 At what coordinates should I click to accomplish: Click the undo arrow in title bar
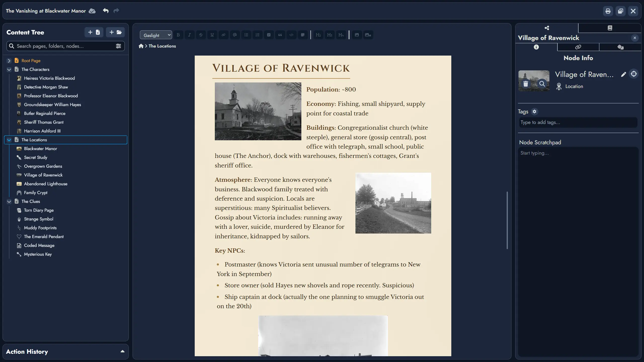click(106, 11)
